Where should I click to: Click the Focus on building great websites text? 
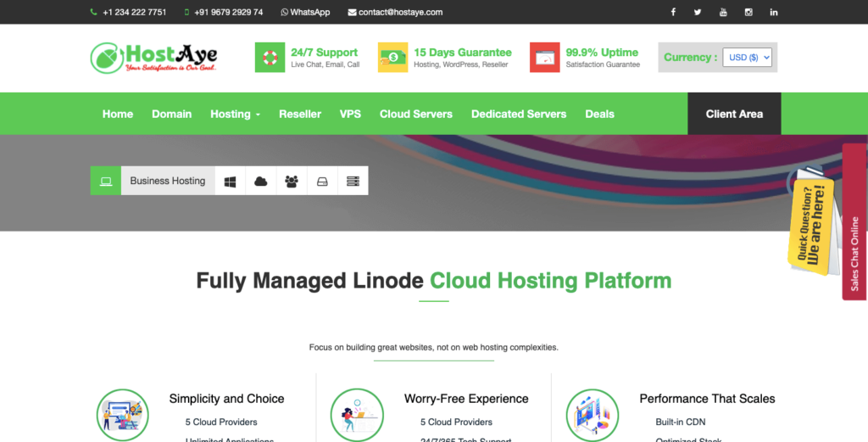(433, 348)
